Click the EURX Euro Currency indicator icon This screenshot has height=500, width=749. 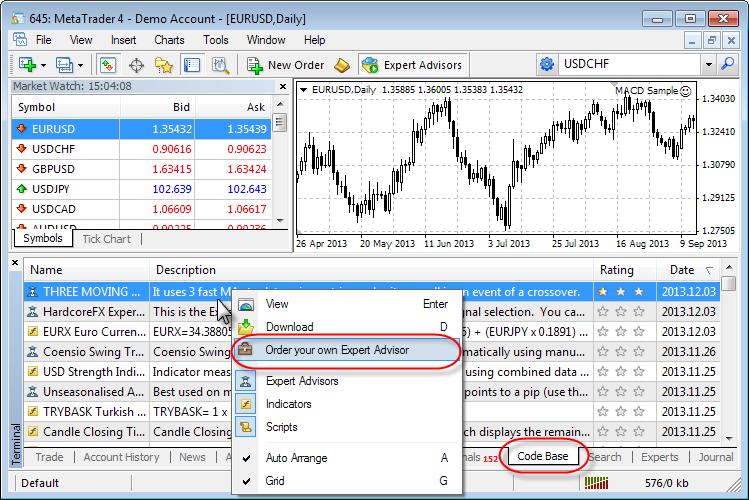[32, 331]
